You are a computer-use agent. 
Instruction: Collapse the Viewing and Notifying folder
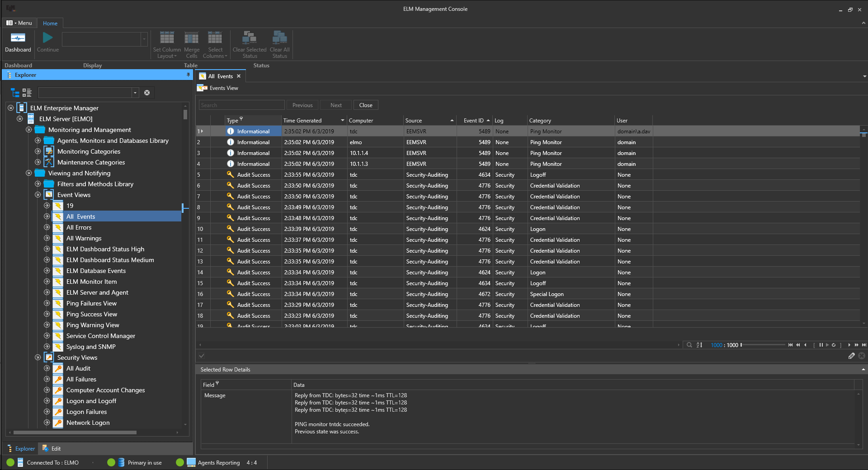(28, 173)
